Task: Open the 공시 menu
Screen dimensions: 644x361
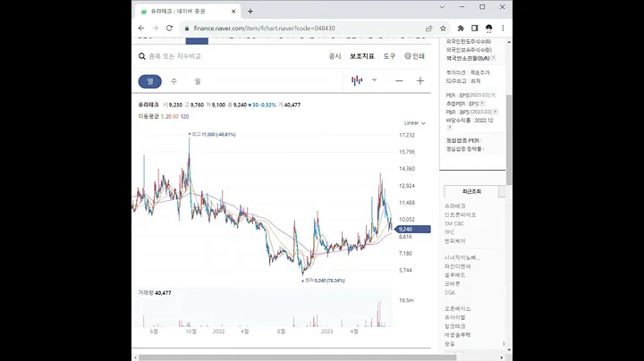Action: click(335, 56)
